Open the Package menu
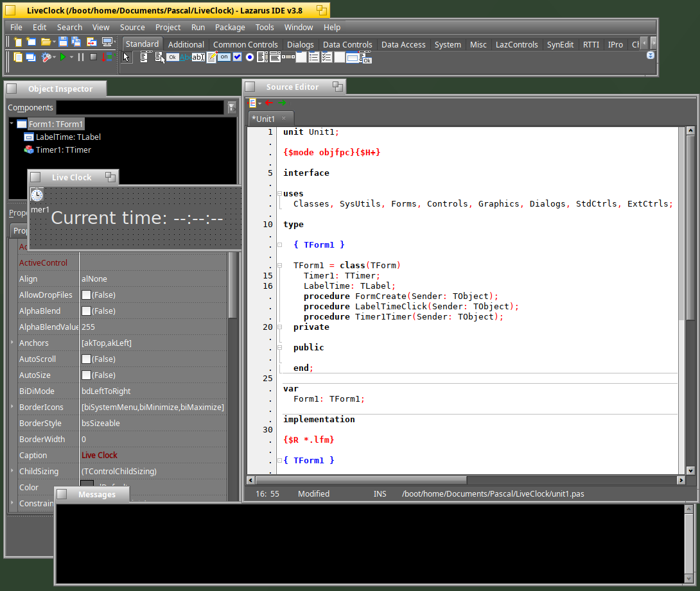Screen dimensions: 700x591 (230, 27)
